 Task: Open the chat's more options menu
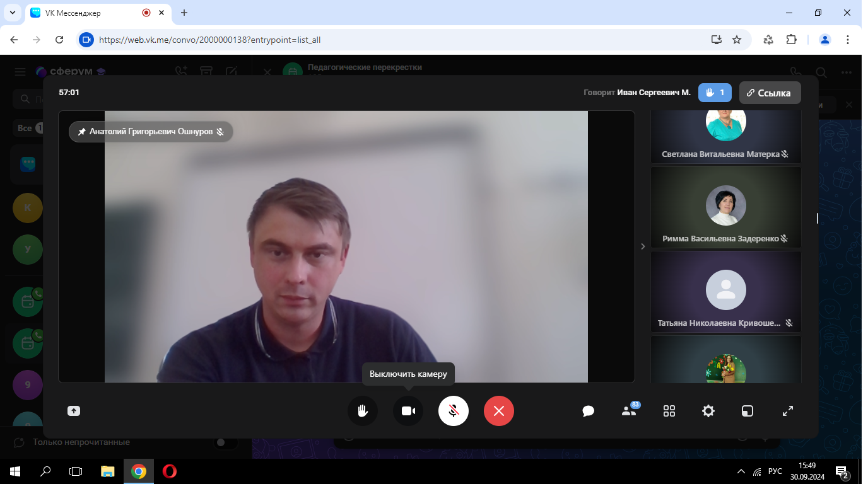847,72
